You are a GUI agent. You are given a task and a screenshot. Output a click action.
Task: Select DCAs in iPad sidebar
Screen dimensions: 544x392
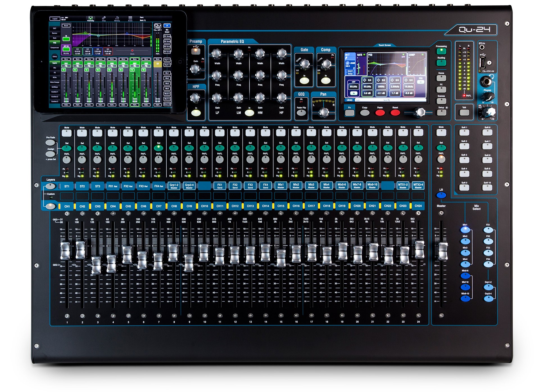point(55,78)
